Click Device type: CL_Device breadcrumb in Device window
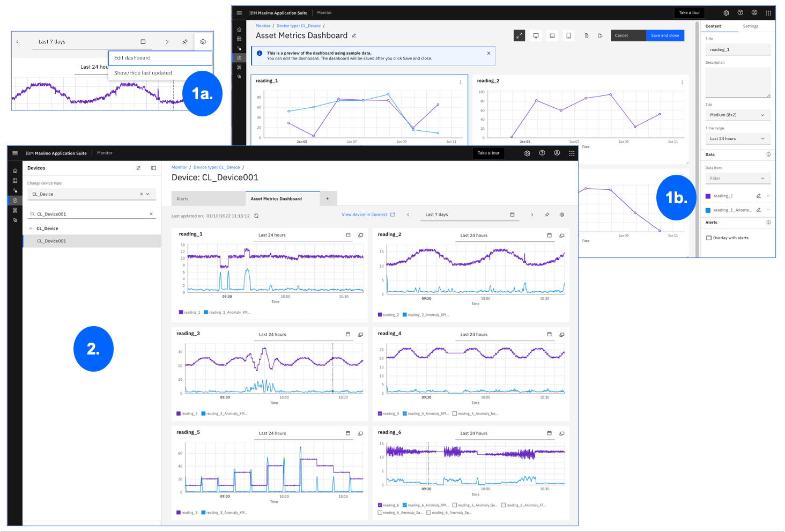Image resolution: width=785 pixels, height=532 pixels. point(217,167)
